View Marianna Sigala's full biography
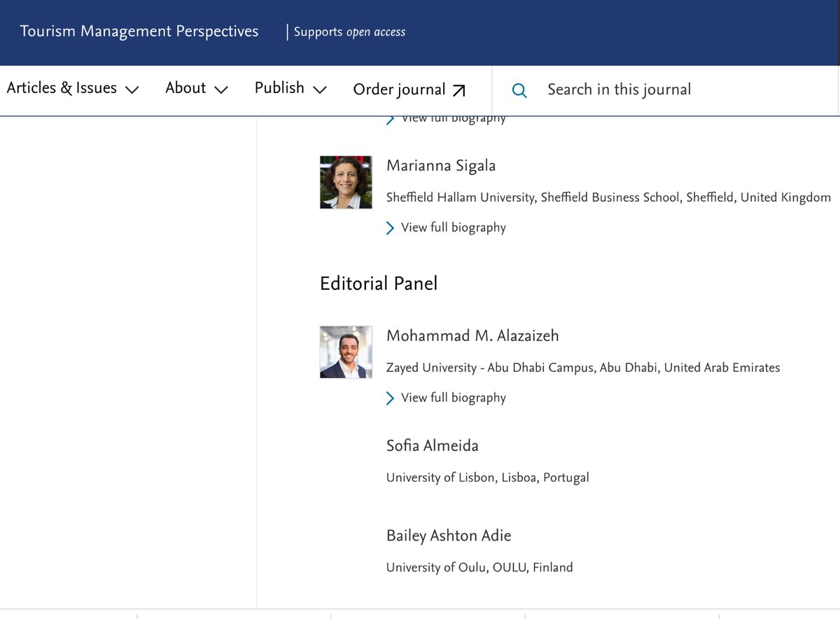This screenshot has width=840, height=619. [453, 228]
